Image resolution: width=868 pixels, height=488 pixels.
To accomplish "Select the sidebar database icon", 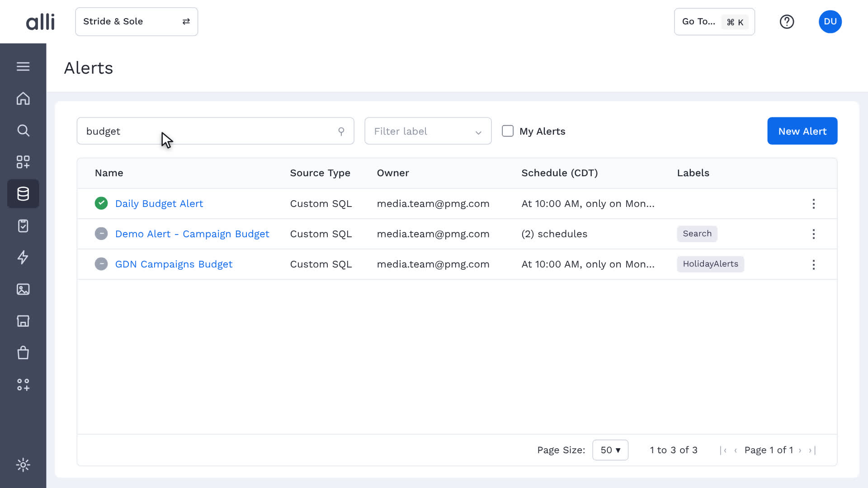I will coord(23,194).
